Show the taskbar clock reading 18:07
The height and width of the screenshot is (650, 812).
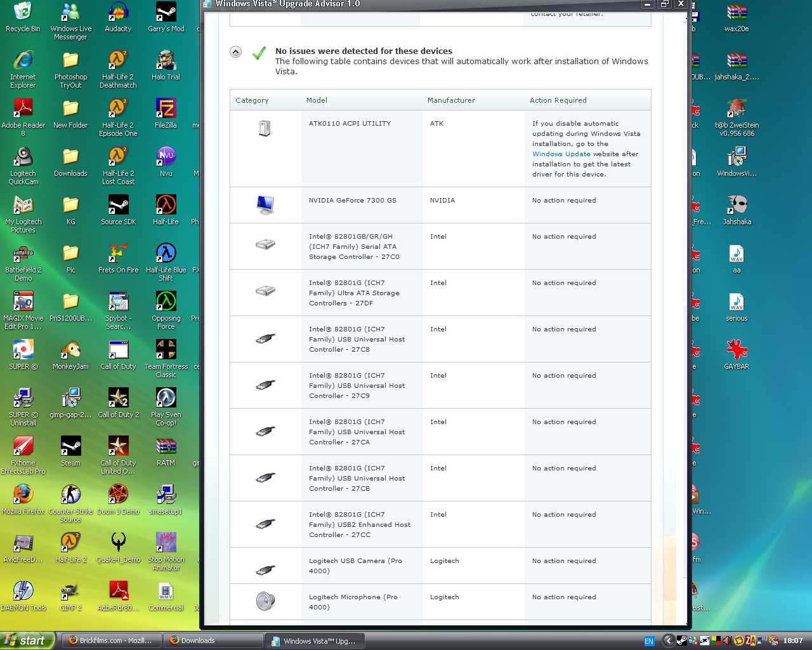coord(793,641)
